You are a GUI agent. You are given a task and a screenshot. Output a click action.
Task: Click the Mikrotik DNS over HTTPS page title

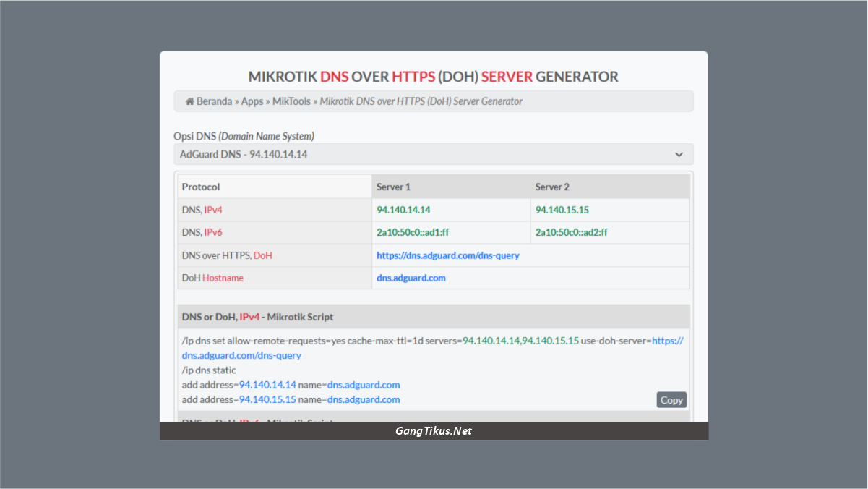click(434, 76)
